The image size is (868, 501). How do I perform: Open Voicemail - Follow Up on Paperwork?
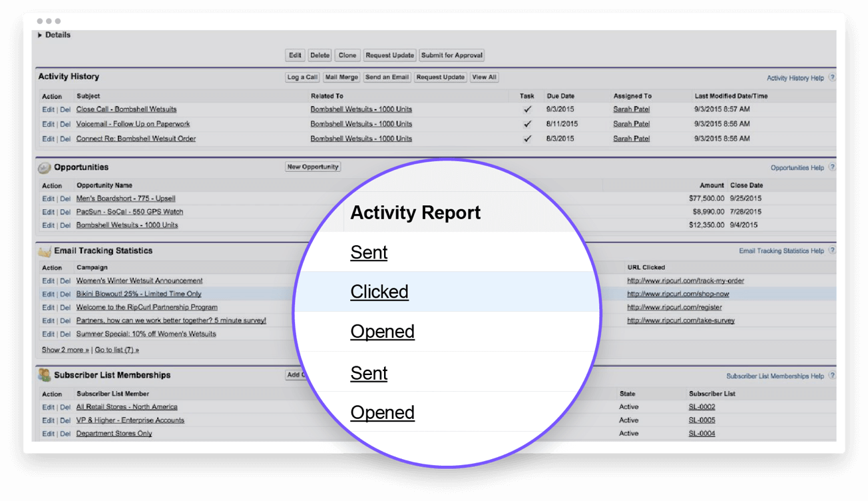[x=133, y=124]
